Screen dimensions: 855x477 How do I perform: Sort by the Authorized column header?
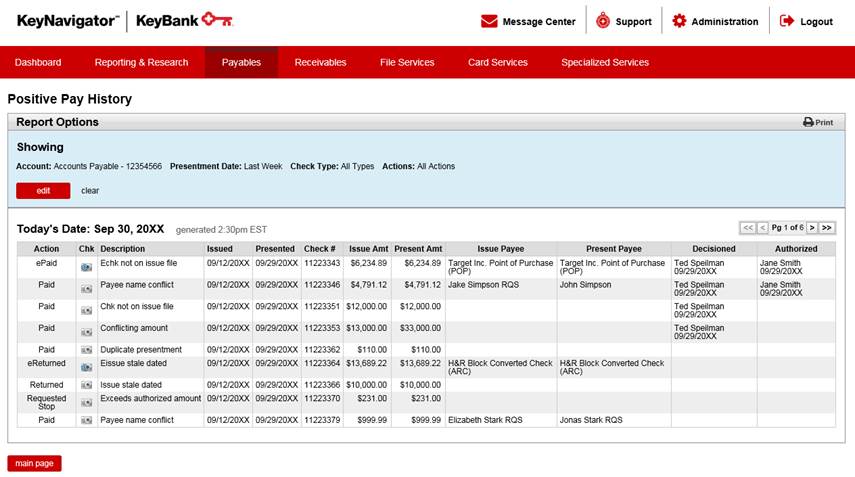[x=796, y=249]
